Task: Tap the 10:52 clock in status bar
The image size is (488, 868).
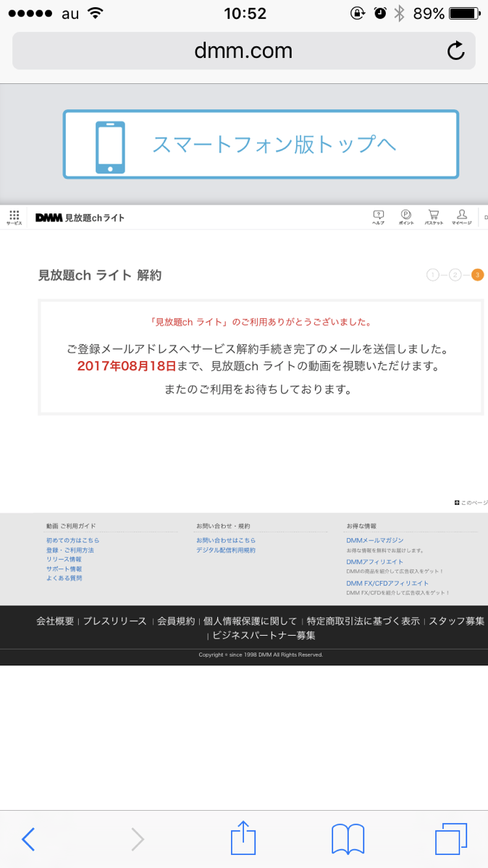Action: [245, 14]
